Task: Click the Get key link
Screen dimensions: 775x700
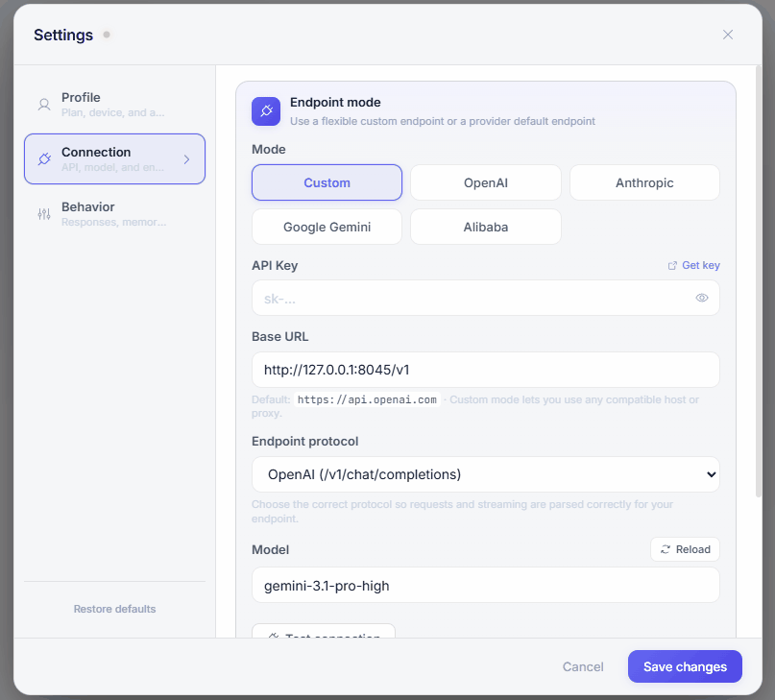Action: pyautogui.click(x=693, y=266)
